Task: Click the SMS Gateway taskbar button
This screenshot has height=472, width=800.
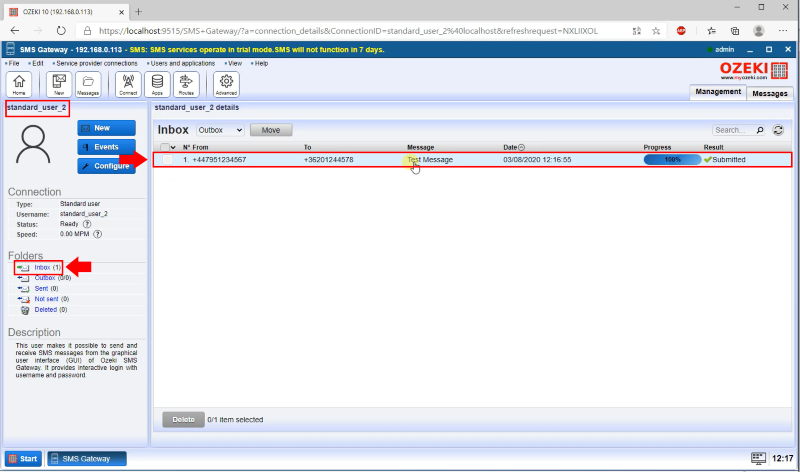Action: click(87, 459)
